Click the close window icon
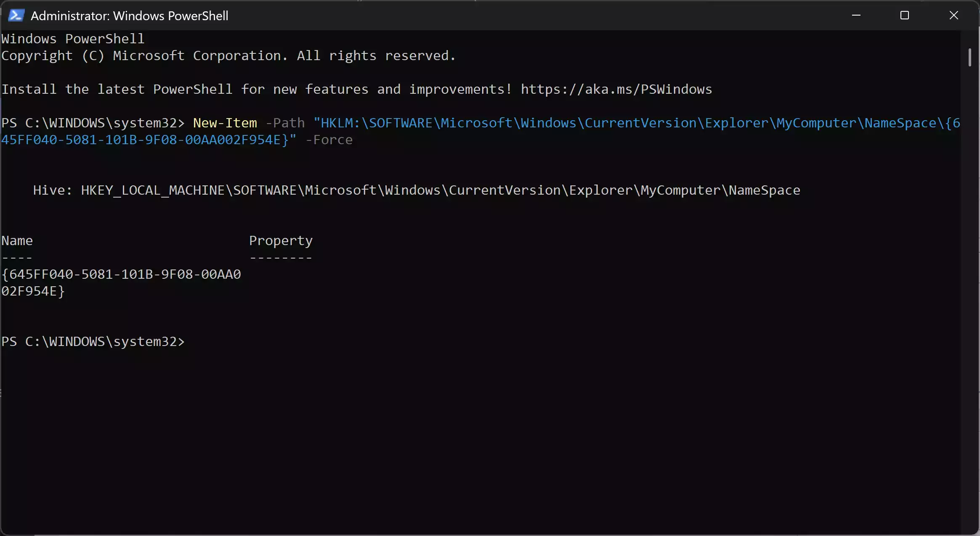980x536 pixels. pyautogui.click(x=953, y=15)
